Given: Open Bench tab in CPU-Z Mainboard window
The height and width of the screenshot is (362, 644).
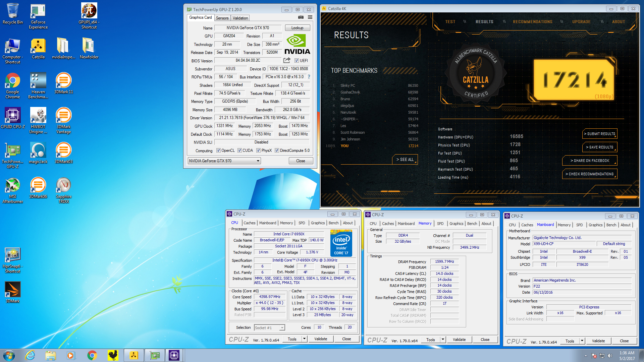Looking at the screenshot, I should pos(611,225).
